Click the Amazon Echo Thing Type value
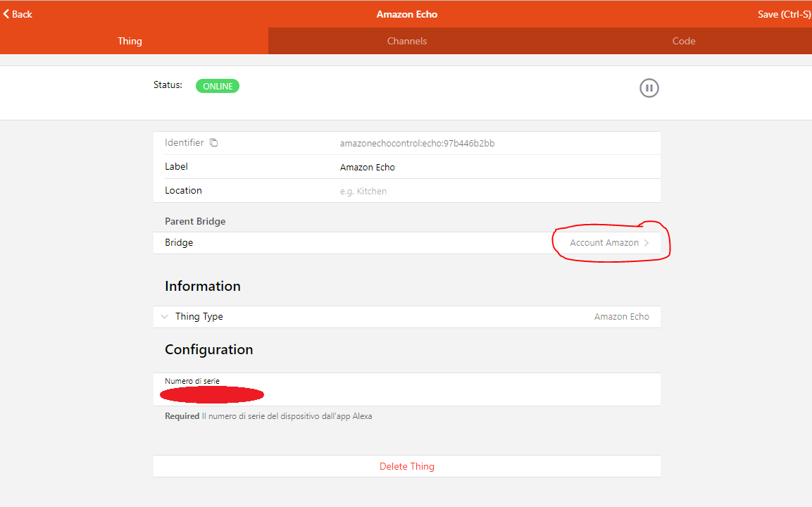This screenshot has width=812, height=507. (621, 317)
